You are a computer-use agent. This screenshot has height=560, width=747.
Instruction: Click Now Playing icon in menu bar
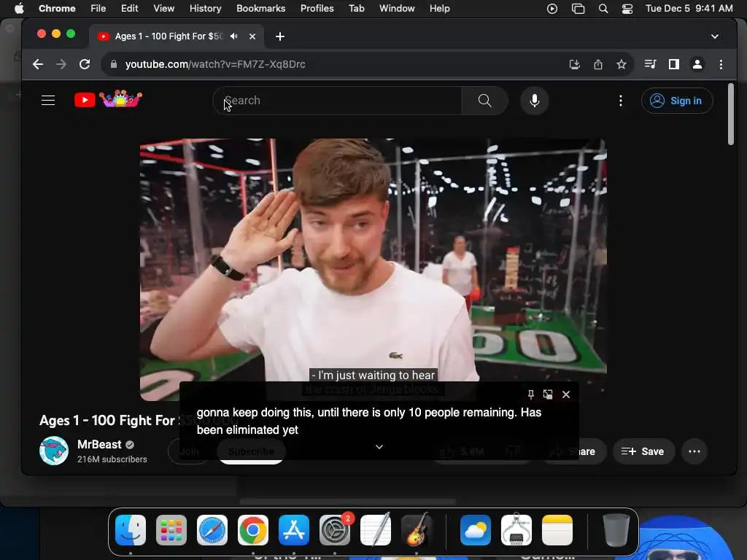(x=552, y=9)
